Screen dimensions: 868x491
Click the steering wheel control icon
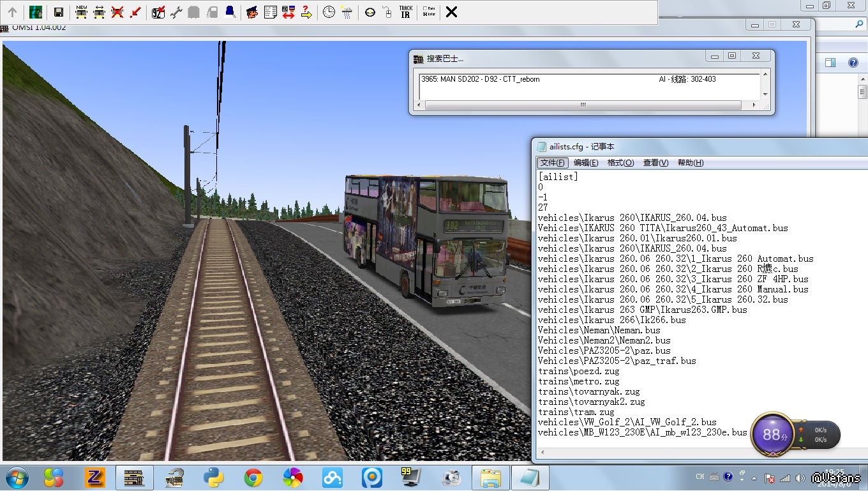coord(370,12)
